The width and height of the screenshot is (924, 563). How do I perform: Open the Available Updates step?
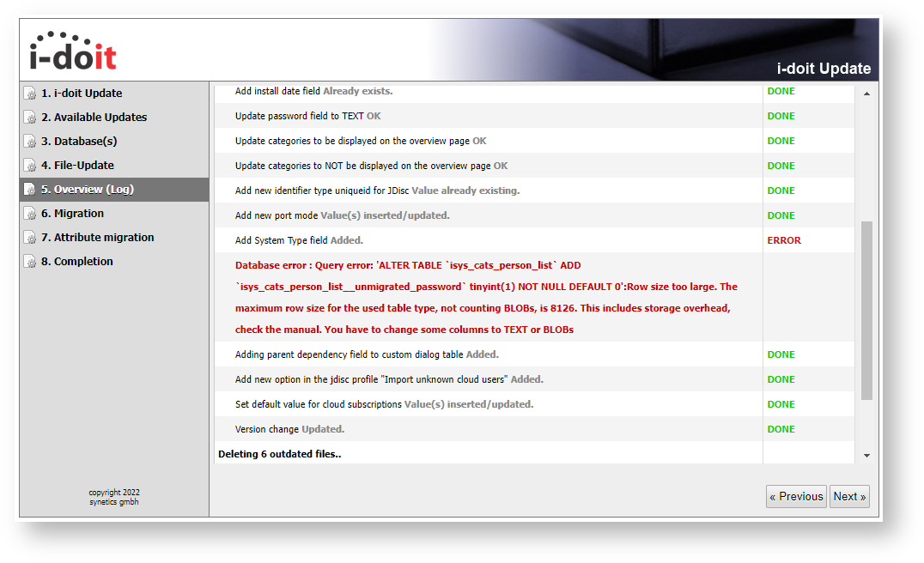94,118
